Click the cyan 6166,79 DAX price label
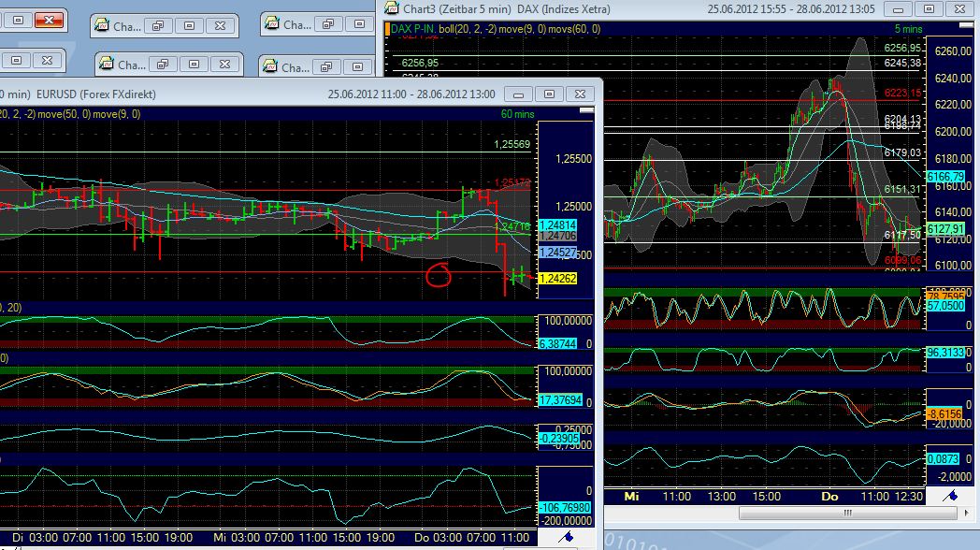This screenshot has width=980, height=550. tap(945, 177)
